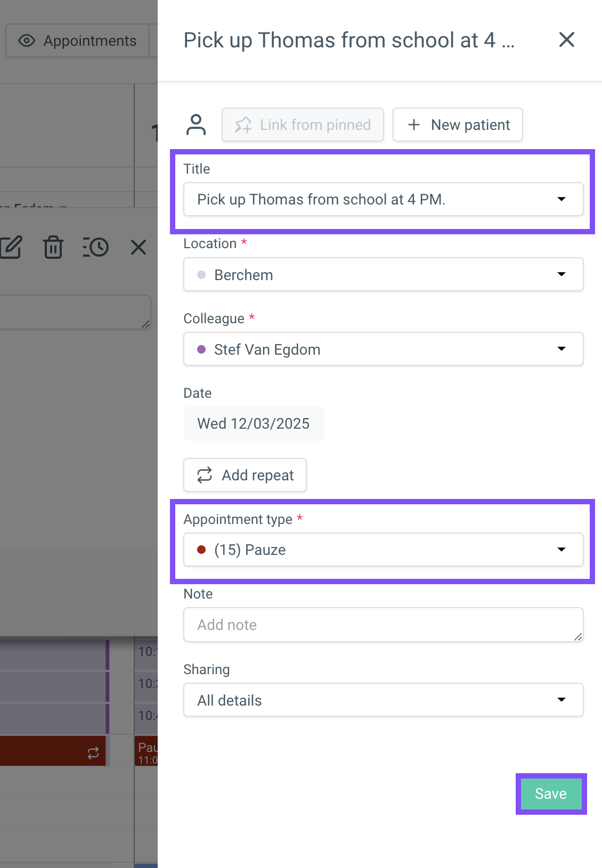Click the New patient button
This screenshot has width=602, height=868.
pos(458,125)
